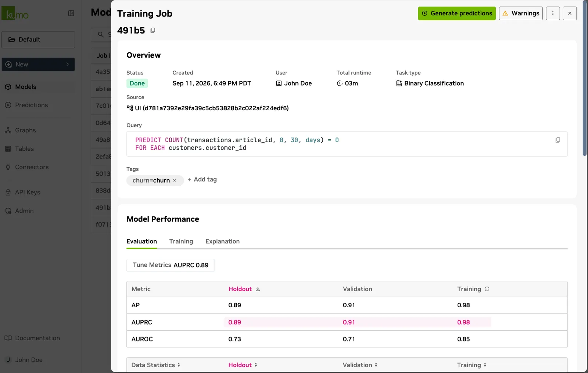
Task: Close the Training Job panel
Action: (x=570, y=13)
